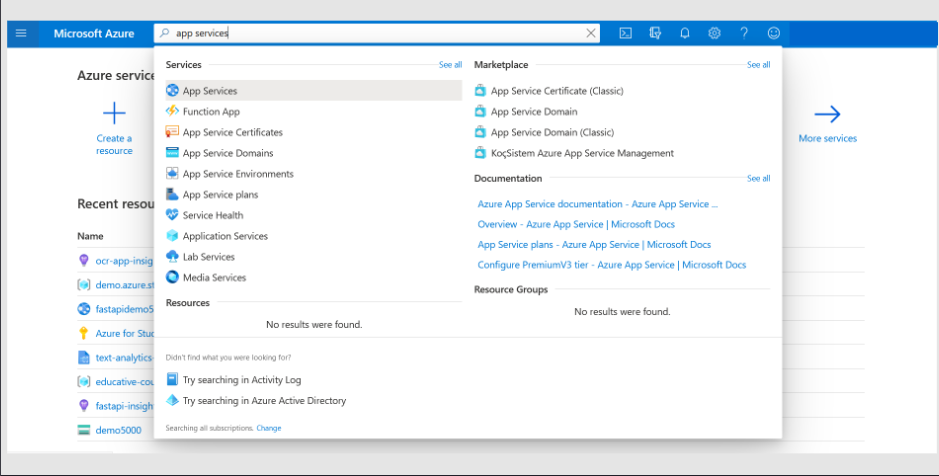The height and width of the screenshot is (476, 939).
Task: Click the Function App lightning icon
Action: point(172,111)
